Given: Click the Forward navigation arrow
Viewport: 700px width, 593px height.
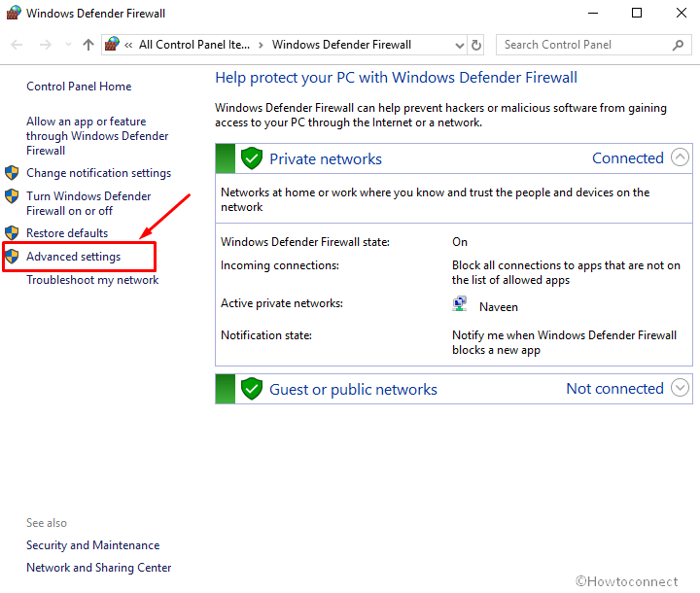Looking at the screenshot, I should 45,45.
